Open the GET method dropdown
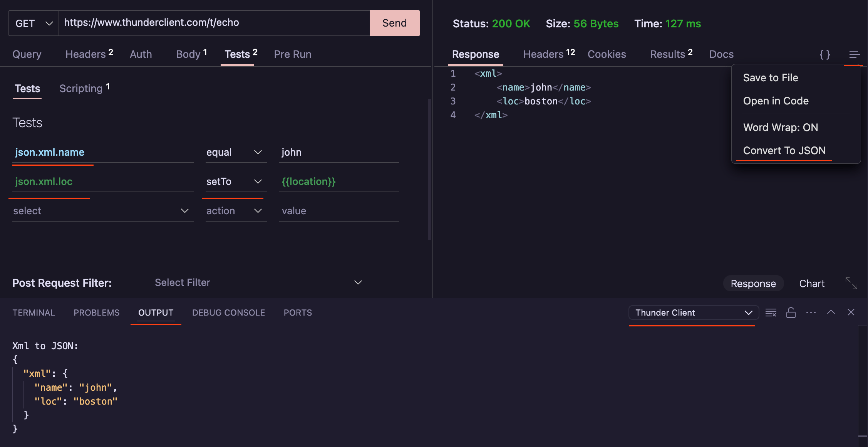 [x=34, y=24]
